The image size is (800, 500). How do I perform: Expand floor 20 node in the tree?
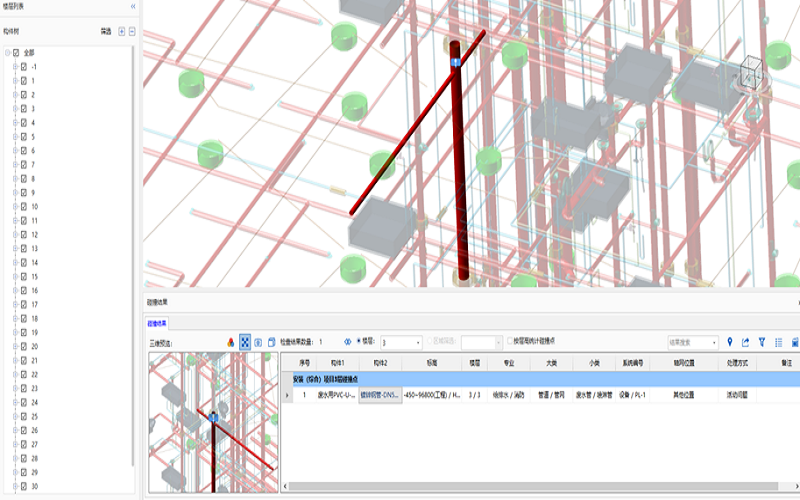click(15, 346)
